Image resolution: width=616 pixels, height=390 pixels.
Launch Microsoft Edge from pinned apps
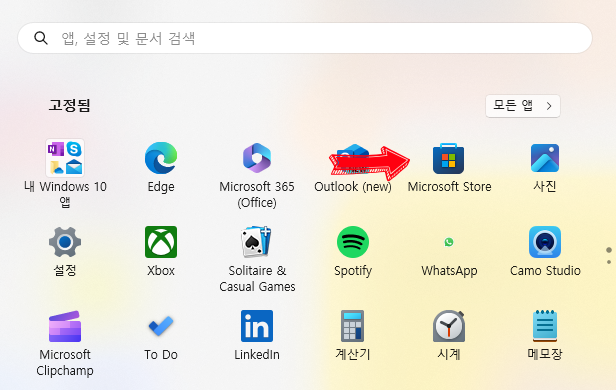(161, 158)
